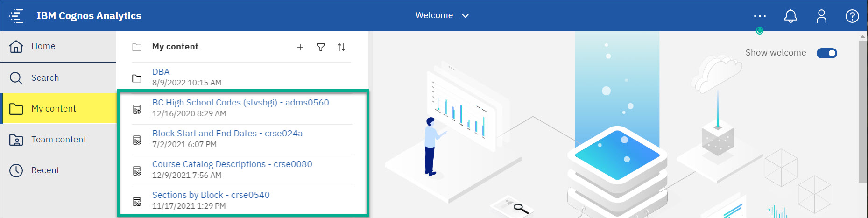The width and height of the screenshot is (868, 218).
Task: Click date 7/2/2021 6:07 PM
Action: (x=184, y=144)
